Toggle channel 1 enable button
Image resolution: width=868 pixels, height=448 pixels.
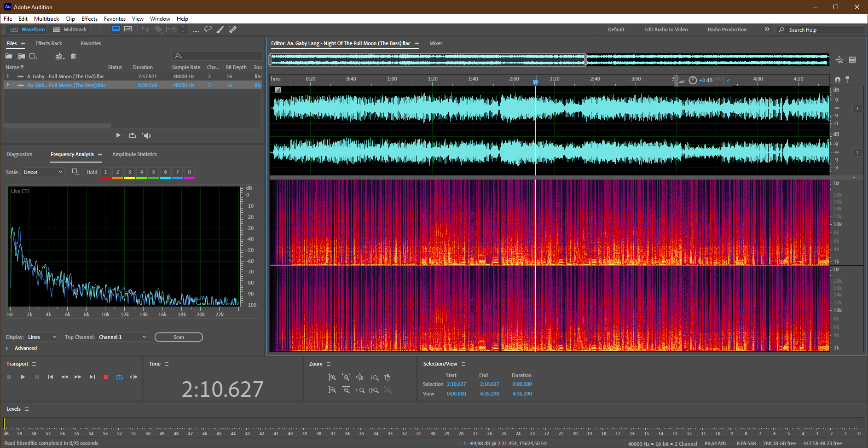click(857, 108)
